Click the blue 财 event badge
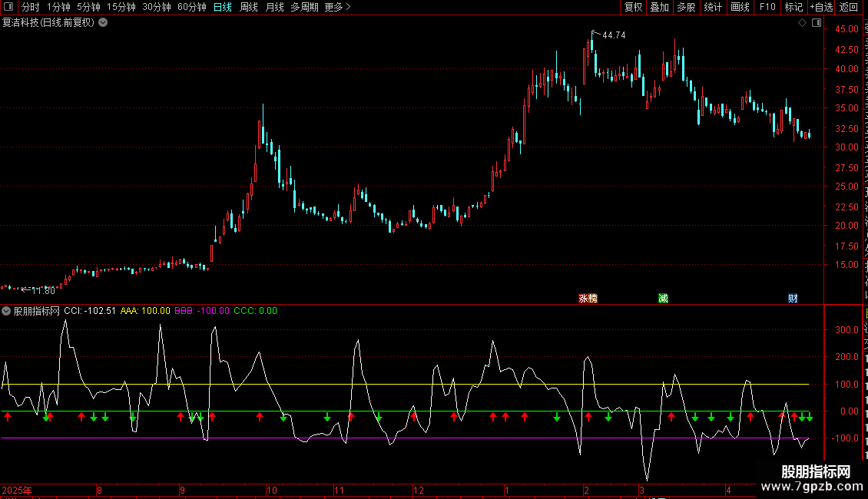 793,298
